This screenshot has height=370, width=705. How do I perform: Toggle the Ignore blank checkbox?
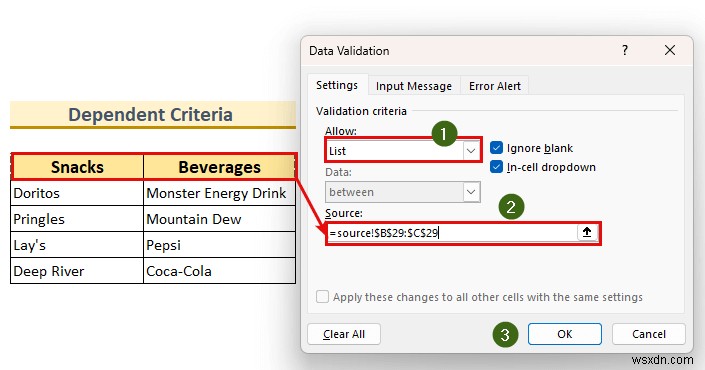(496, 148)
